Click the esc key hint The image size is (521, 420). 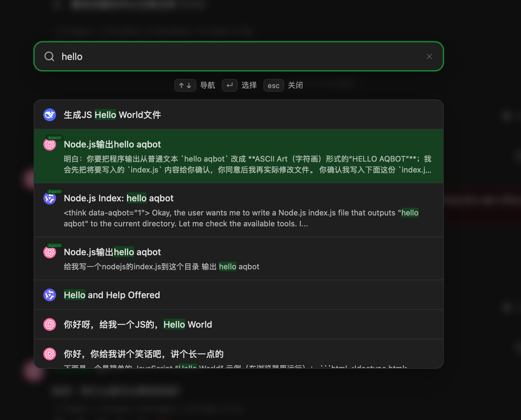[x=274, y=85]
